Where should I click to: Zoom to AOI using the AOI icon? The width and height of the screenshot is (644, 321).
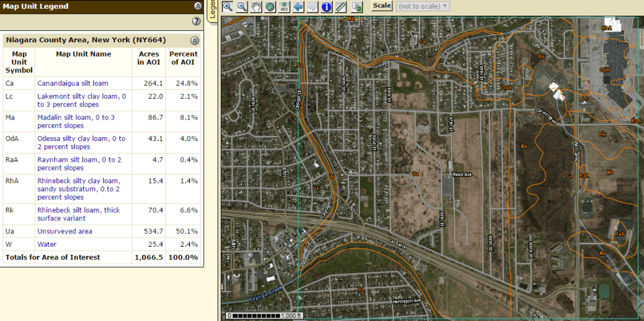[x=284, y=6]
